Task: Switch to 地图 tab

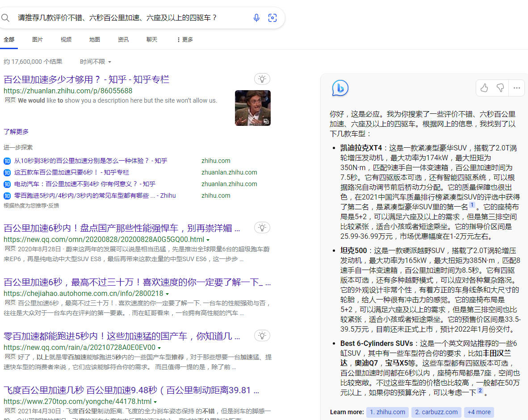Action: (x=95, y=40)
